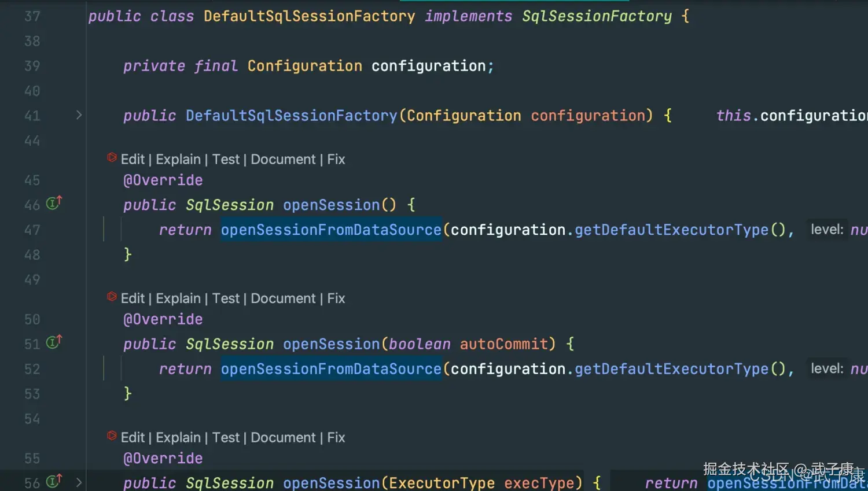Screen dimensions: 868x491
Task: Click Test above openSession(boolean autoCommit)
Action: click(x=226, y=298)
